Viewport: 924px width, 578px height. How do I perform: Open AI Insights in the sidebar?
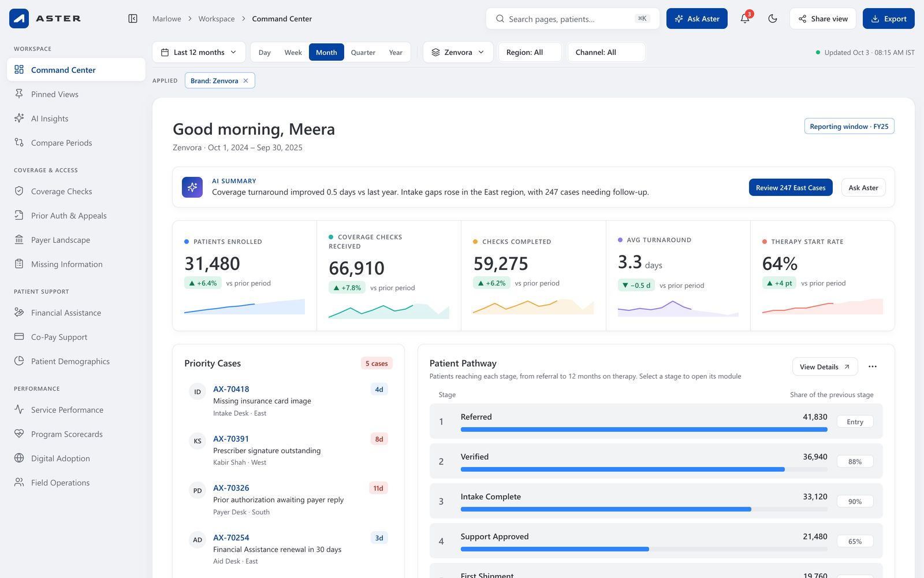(x=76, y=118)
